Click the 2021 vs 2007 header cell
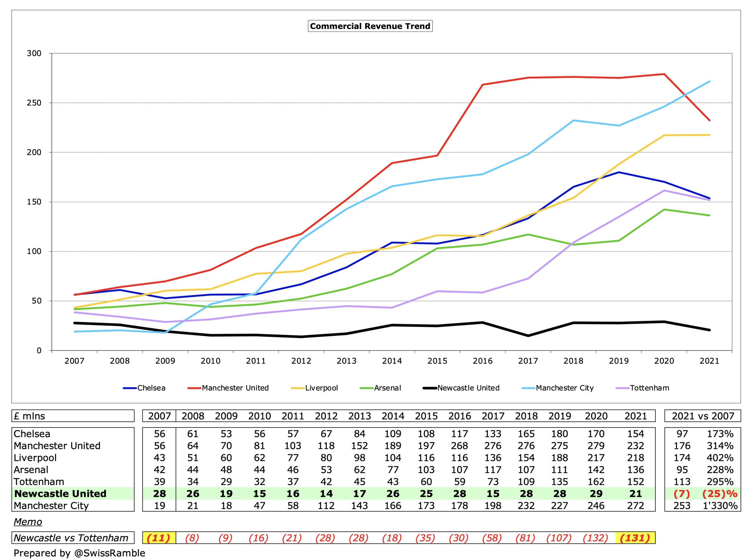752x560 pixels. tap(703, 416)
